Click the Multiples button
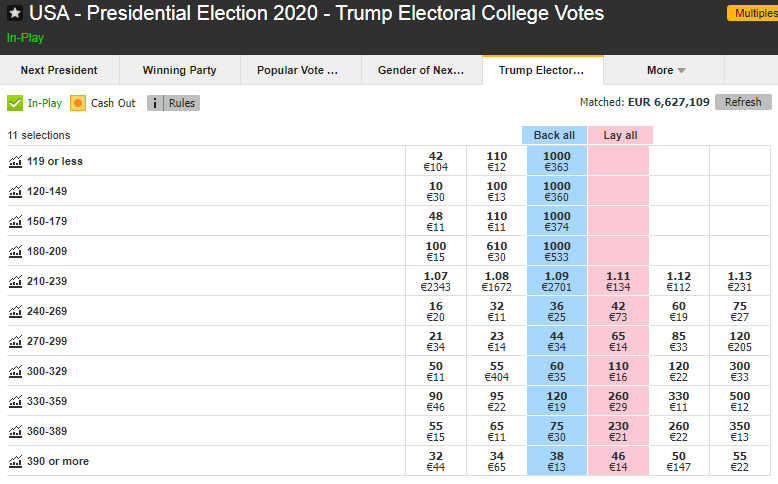Image resolution: width=778 pixels, height=484 pixels. (751, 13)
